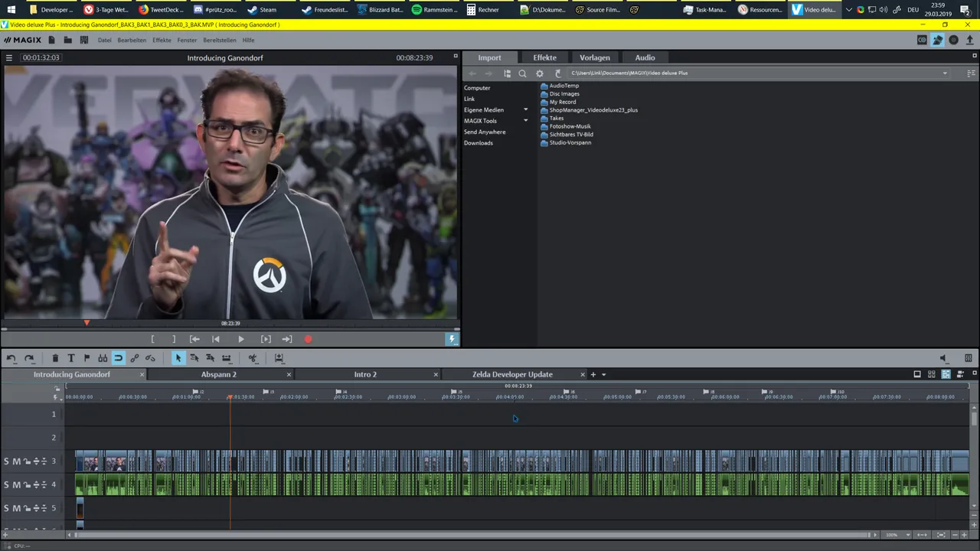
Task: Switch to the Audio tab
Action: [x=645, y=57]
